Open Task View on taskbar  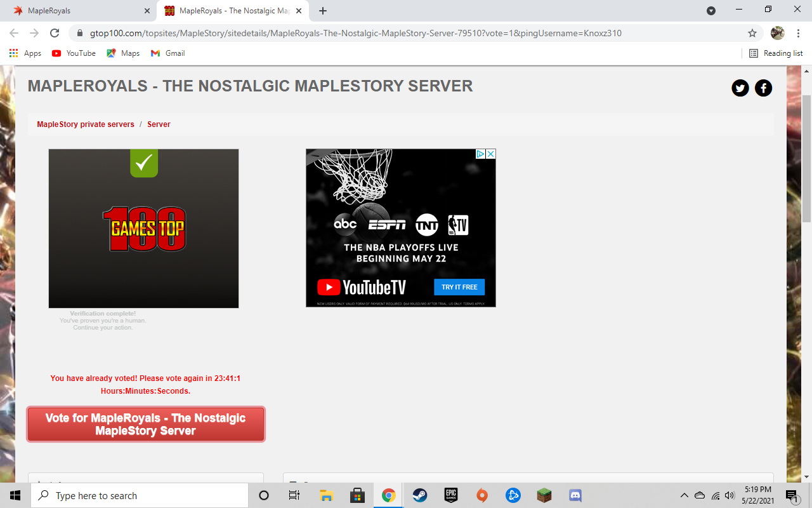[x=294, y=495]
